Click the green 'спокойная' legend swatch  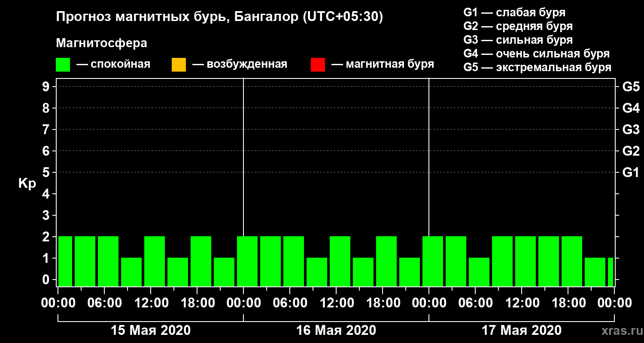click(x=63, y=65)
